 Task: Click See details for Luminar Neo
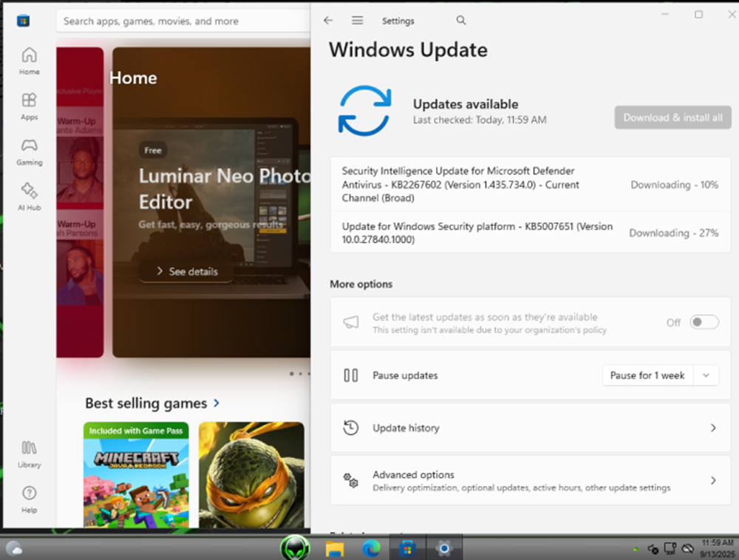(187, 271)
